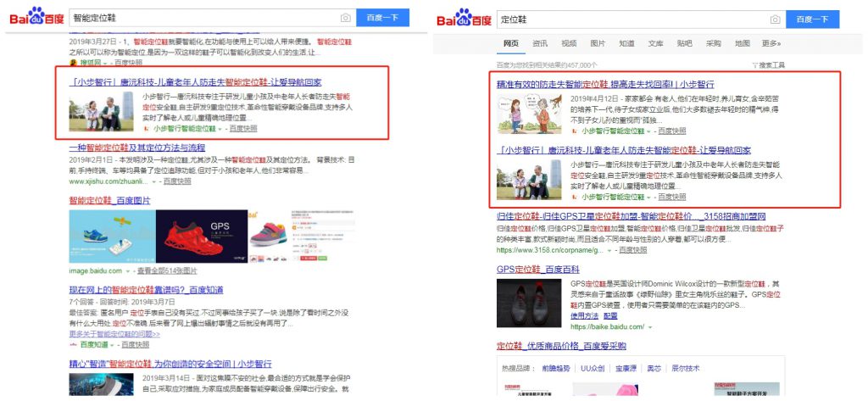The image size is (868, 401).
Task: Click hot brand 奥芯
Action: click(654, 368)
